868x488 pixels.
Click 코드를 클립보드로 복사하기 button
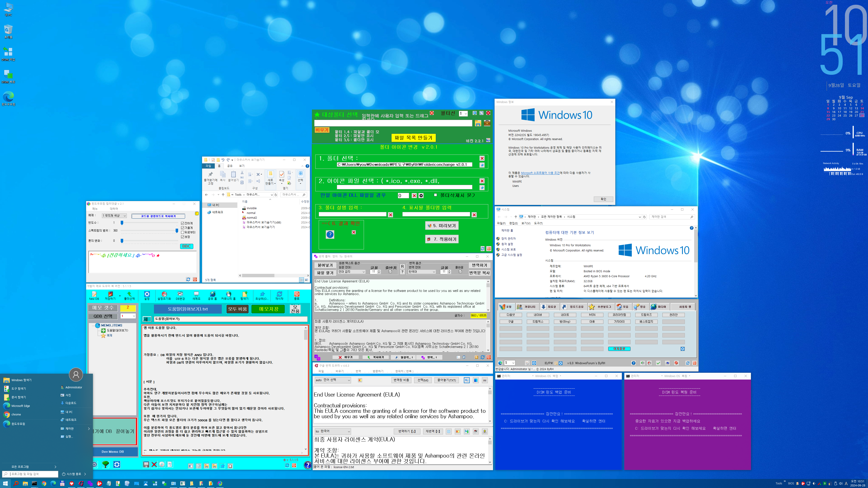tap(158, 216)
